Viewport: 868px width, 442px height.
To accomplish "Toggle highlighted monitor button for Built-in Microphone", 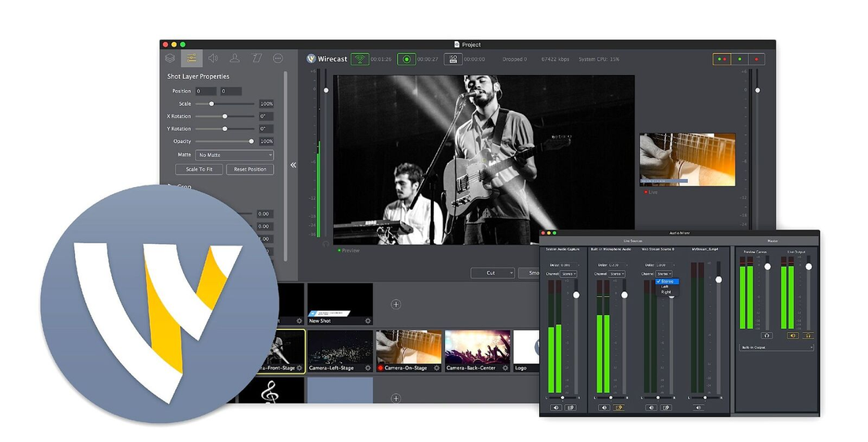I will point(619,407).
